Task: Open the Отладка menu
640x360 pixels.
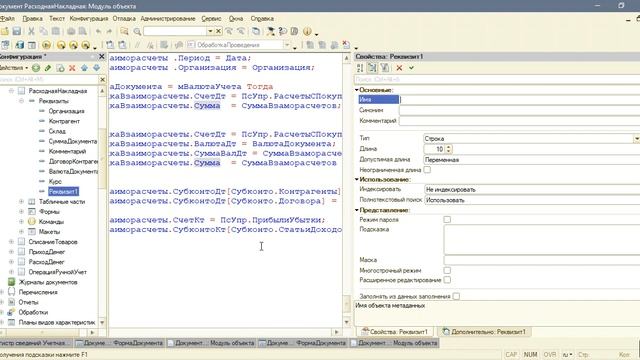Action: pos(124,18)
